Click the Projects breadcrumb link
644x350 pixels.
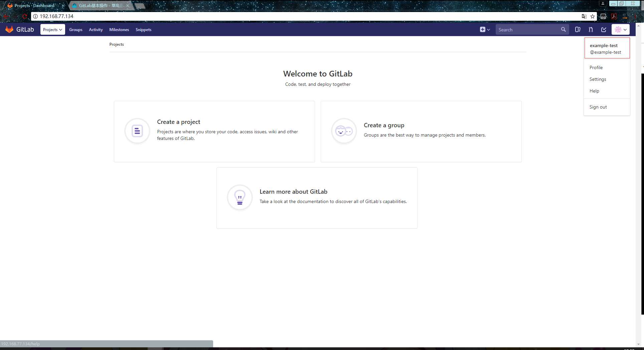tap(117, 44)
